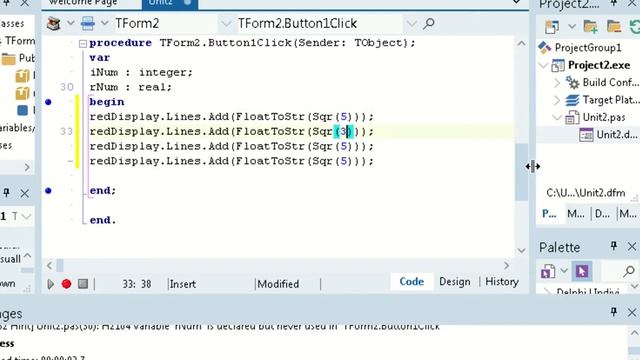Click the macro stop button
This screenshot has height=360, width=640.
point(83,283)
